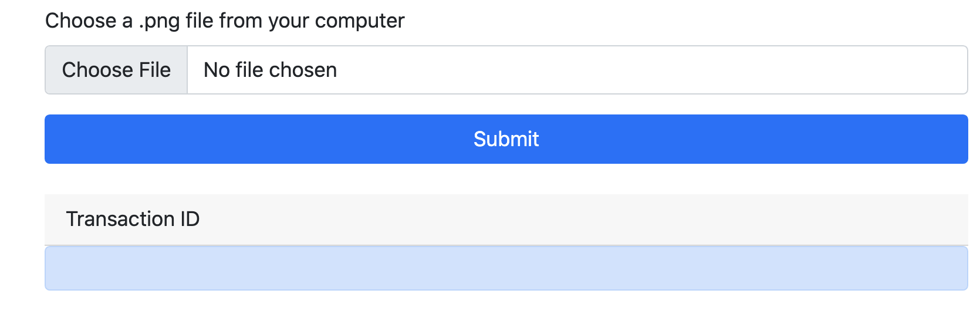Click the Choose File button
Image resolution: width=980 pixels, height=334 pixels.
(116, 70)
